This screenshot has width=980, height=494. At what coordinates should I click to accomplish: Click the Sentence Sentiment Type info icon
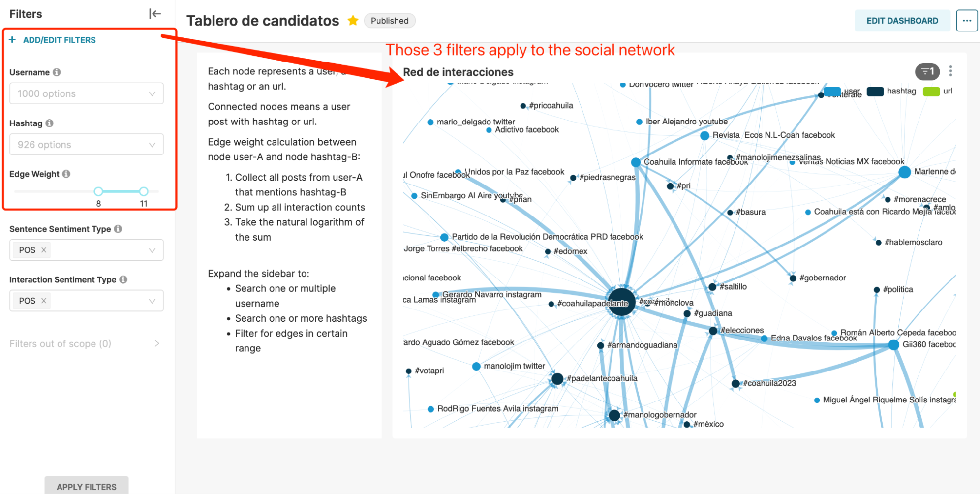click(x=118, y=229)
